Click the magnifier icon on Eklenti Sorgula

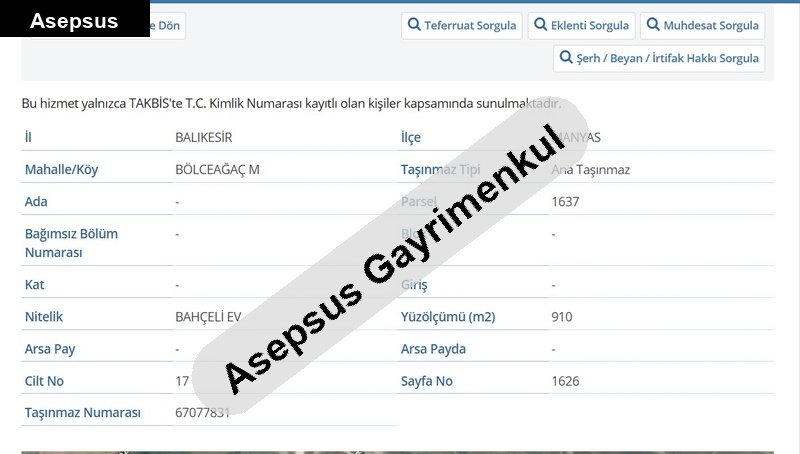point(541,25)
